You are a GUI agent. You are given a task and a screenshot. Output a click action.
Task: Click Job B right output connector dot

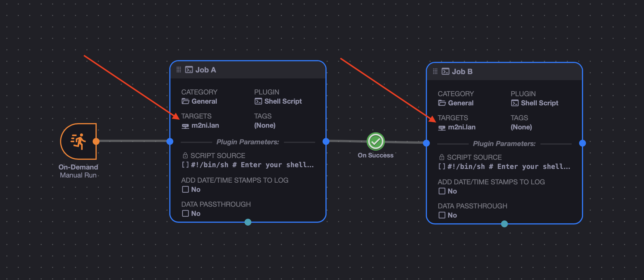(x=583, y=143)
